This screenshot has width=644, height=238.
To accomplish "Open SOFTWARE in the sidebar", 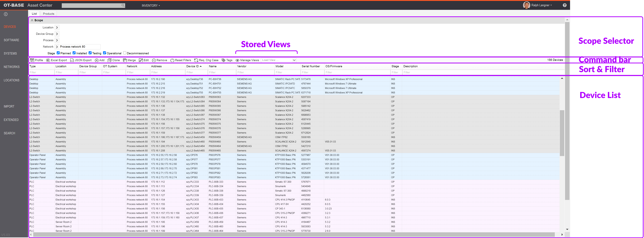I will 11,40.
